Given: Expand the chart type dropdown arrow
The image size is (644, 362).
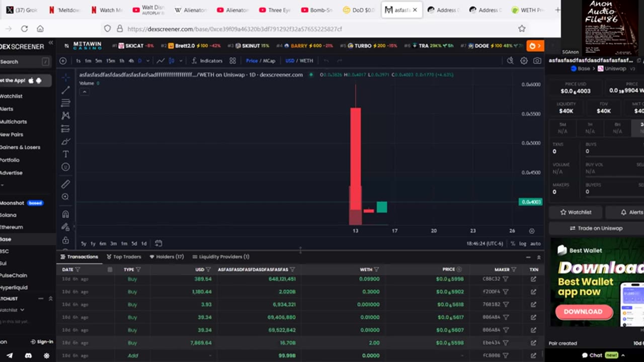Looking at the screenshot, I should pyautogui.click(x=181, y=61).
